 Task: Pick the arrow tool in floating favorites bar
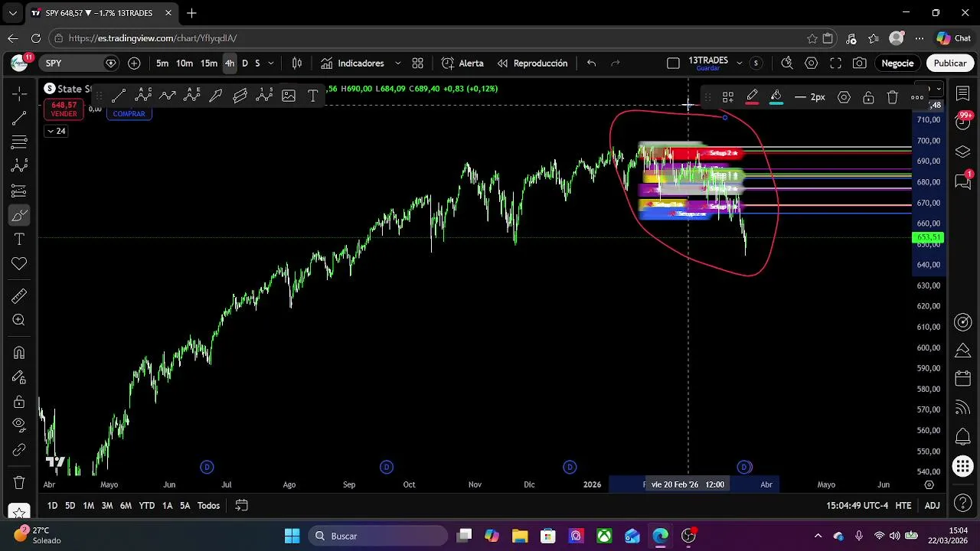[216, 96]
